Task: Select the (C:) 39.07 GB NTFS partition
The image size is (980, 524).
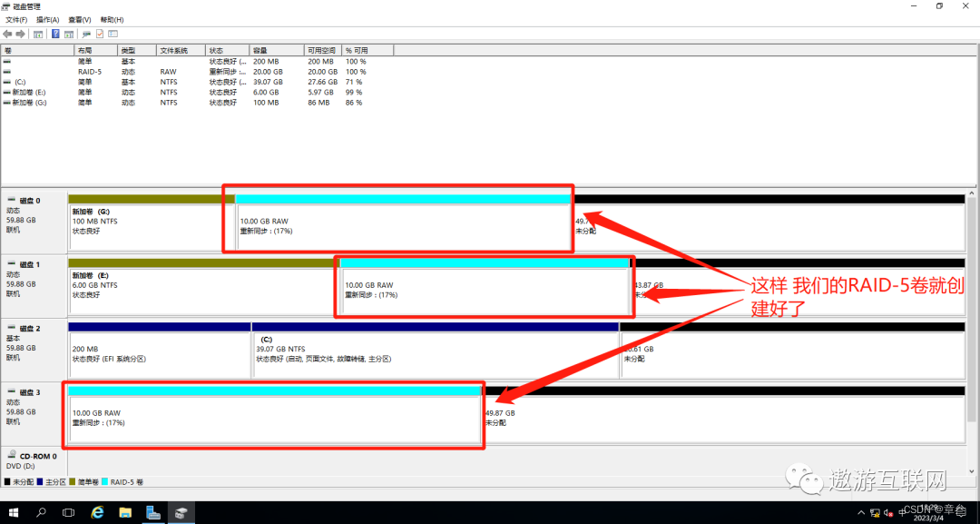Action: point(435,350)
